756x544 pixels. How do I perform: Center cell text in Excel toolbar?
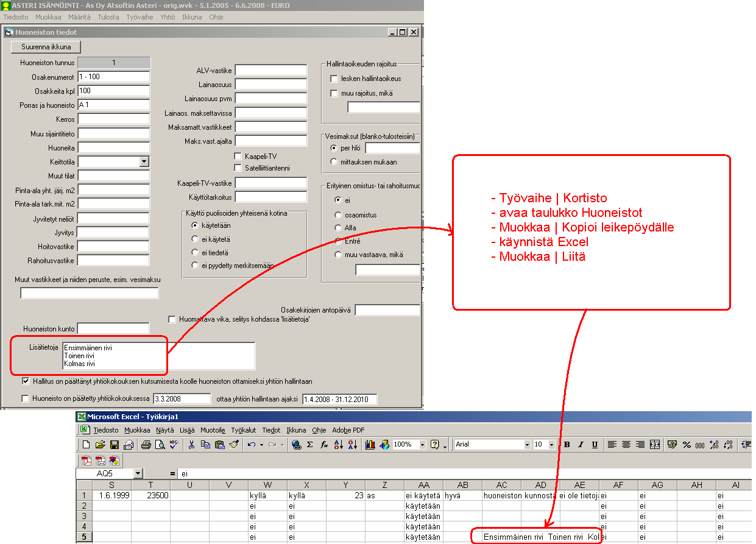click(x=626, y=445)
